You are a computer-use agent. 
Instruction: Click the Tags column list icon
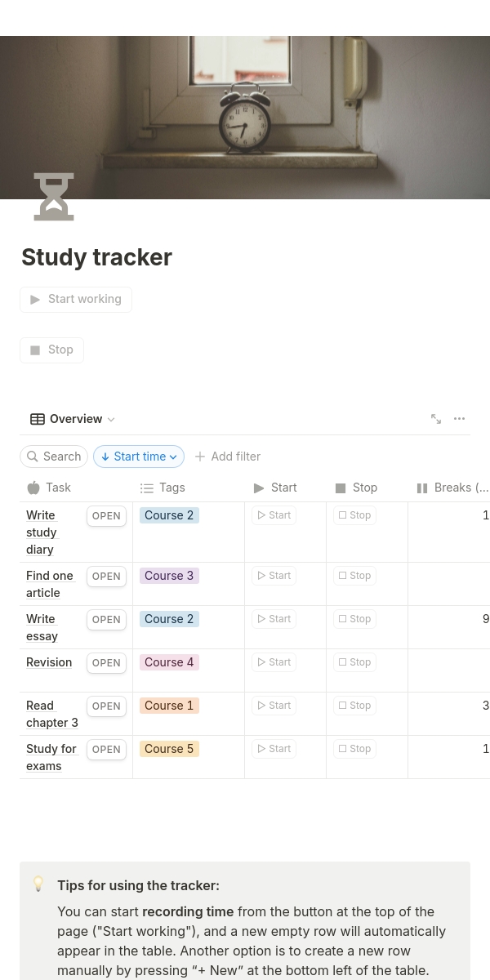point(147,488)
